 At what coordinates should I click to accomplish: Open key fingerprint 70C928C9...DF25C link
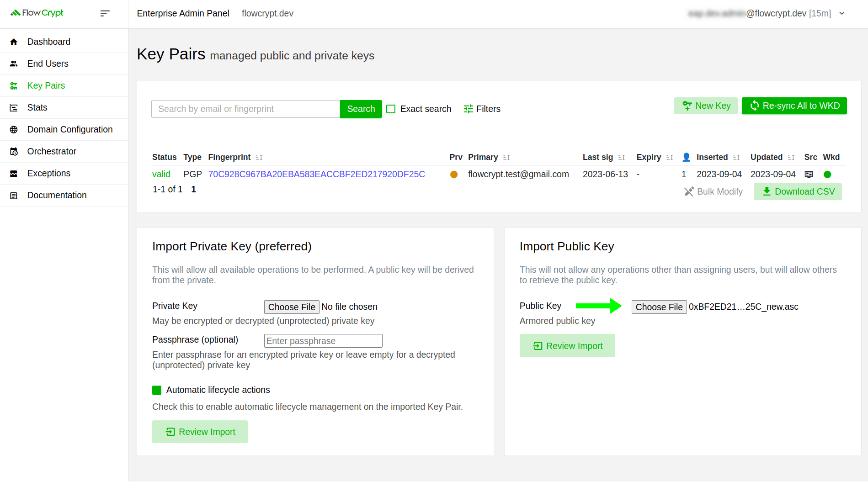[x=316, y=174]
